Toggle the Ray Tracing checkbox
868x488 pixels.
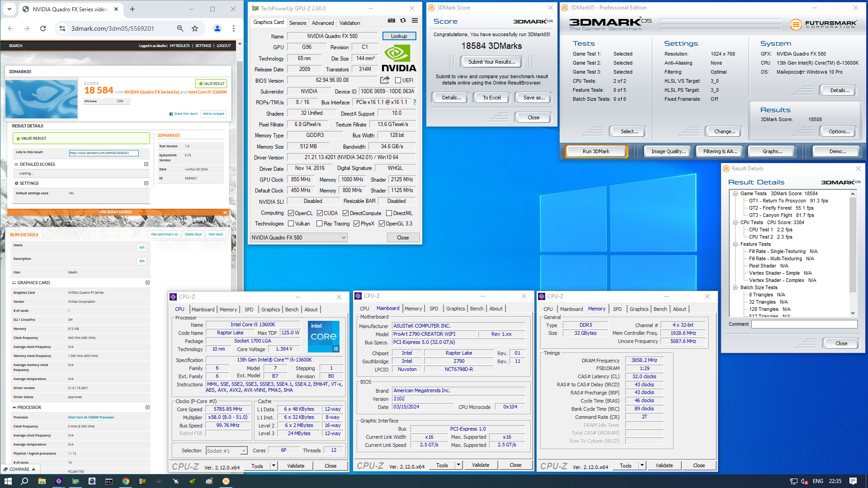click(x=320, y=224)
